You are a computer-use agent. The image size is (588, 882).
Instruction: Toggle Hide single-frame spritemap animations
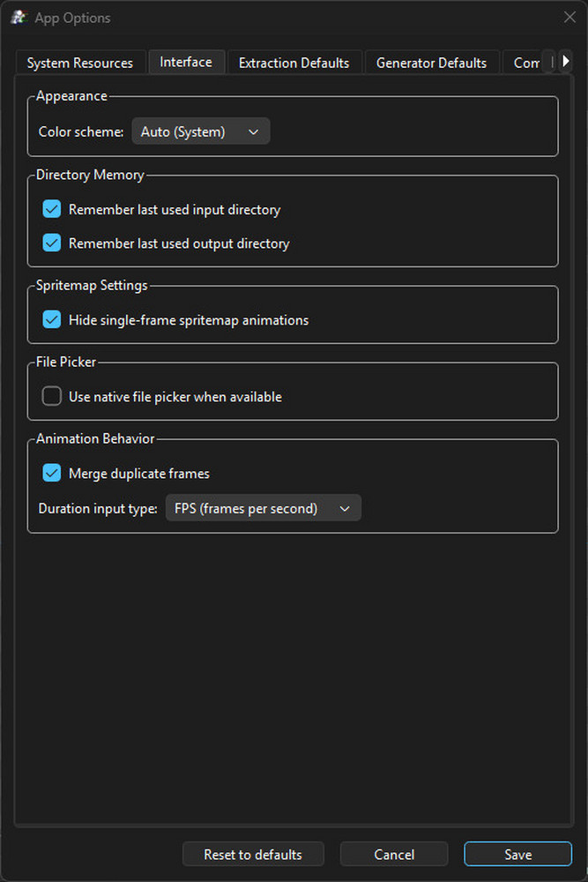coord(51,319)
